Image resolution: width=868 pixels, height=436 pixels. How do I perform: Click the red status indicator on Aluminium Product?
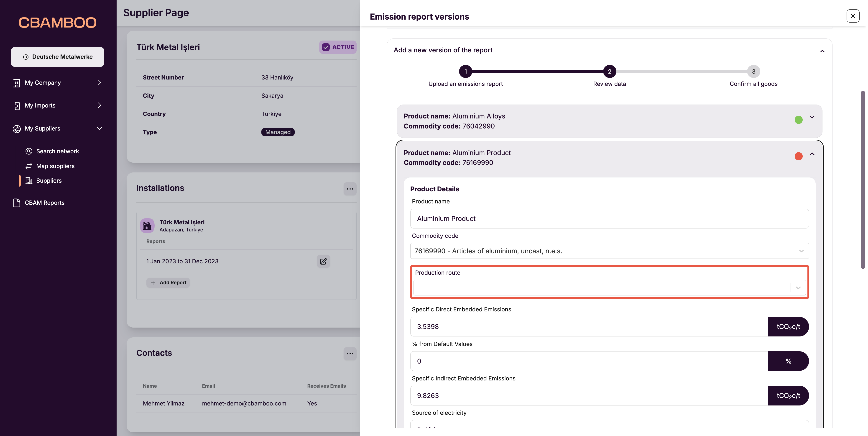799,156
